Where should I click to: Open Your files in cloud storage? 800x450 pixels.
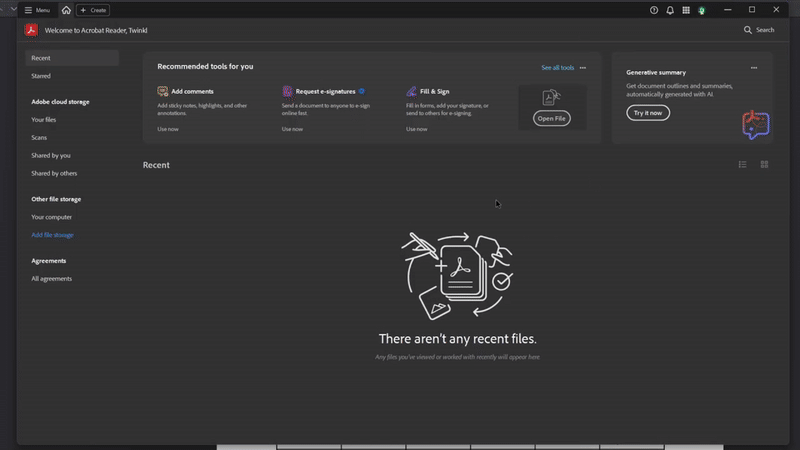43,119
